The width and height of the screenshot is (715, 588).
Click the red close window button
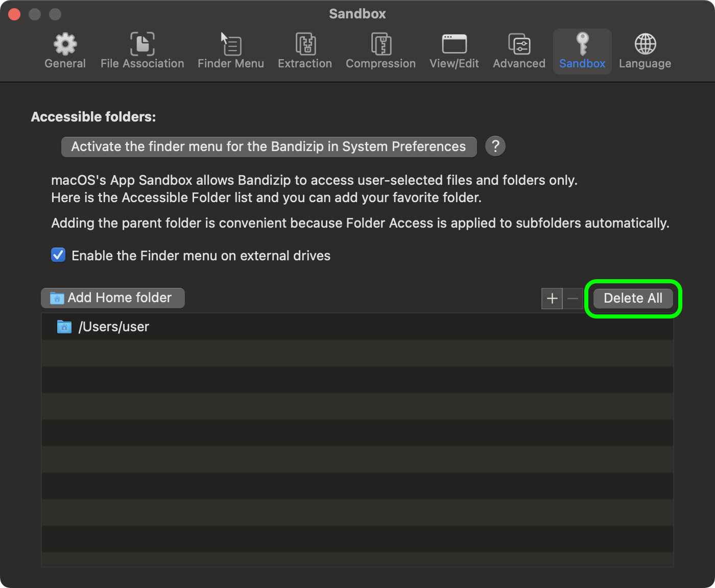coord(14,14)
